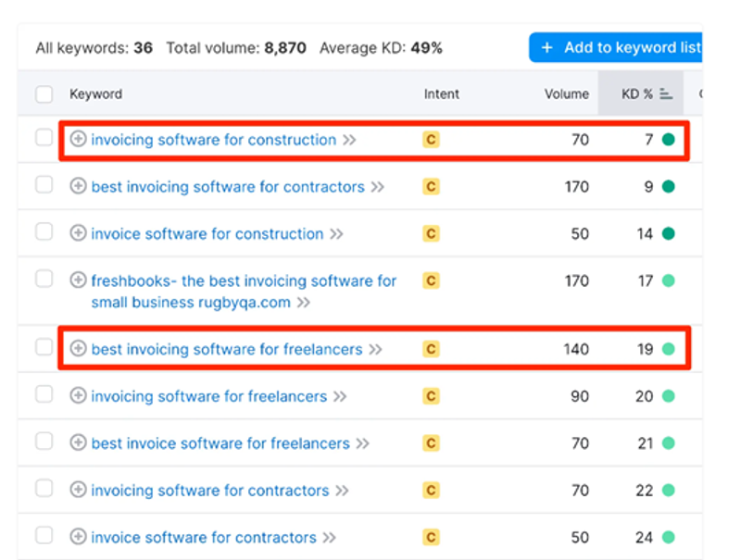Open 'best invoicing software for freelancers' link

pos(227,349)
